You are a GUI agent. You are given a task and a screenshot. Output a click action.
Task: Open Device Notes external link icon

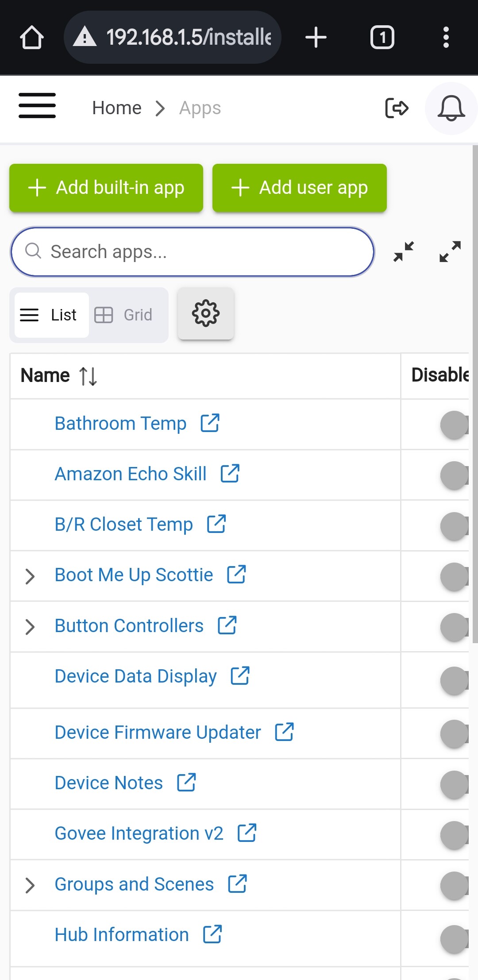coord(186,782)
